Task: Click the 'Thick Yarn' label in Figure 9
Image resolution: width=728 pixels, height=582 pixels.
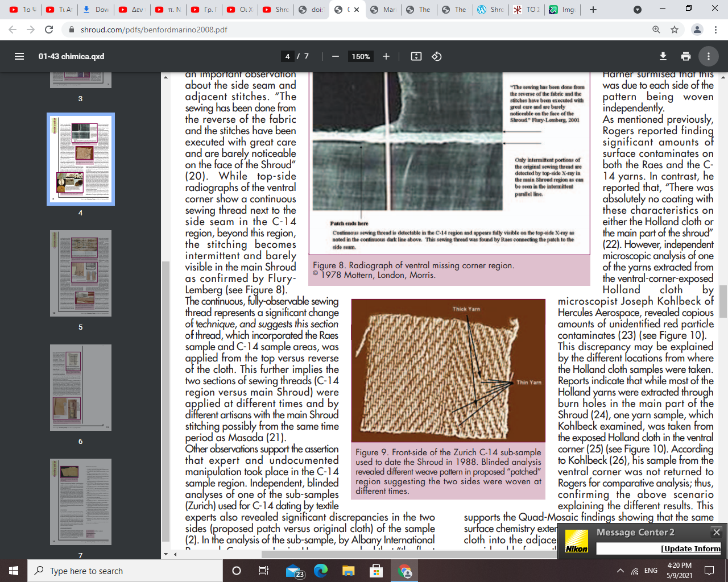Action: [x=466, y=309]
